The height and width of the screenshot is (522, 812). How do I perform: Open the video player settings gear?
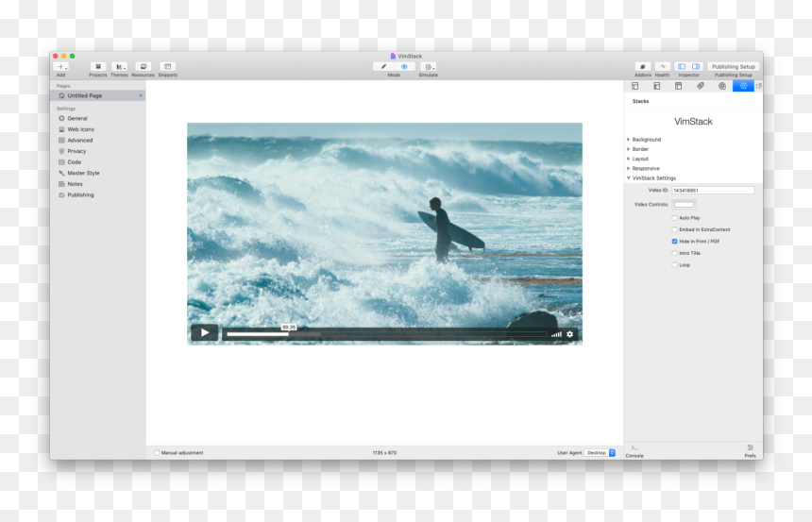tap(569, 334)
